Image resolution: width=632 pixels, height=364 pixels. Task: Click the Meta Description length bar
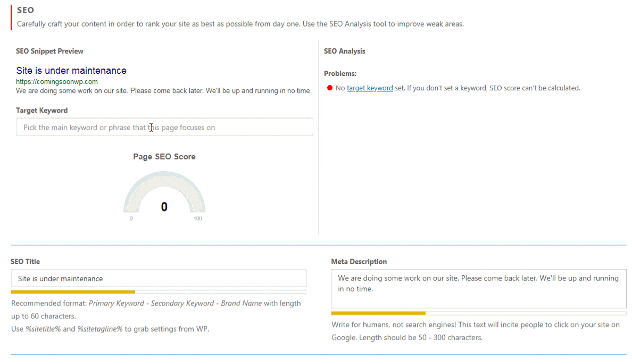point(478,313)
